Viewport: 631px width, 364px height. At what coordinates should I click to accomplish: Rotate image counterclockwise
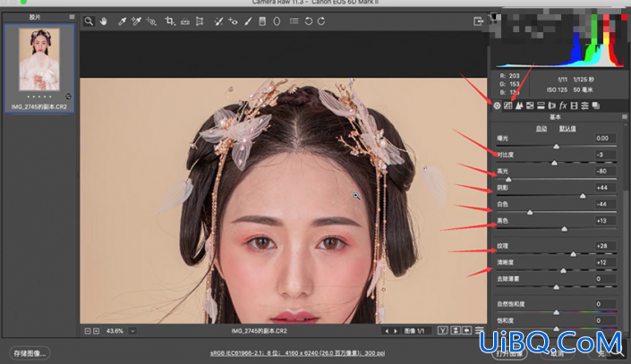(308, 21)
